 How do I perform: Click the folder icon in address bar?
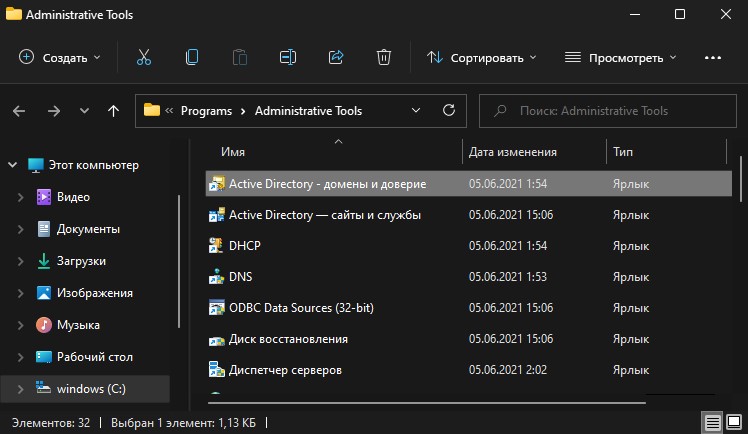click(x=152, y=110)
